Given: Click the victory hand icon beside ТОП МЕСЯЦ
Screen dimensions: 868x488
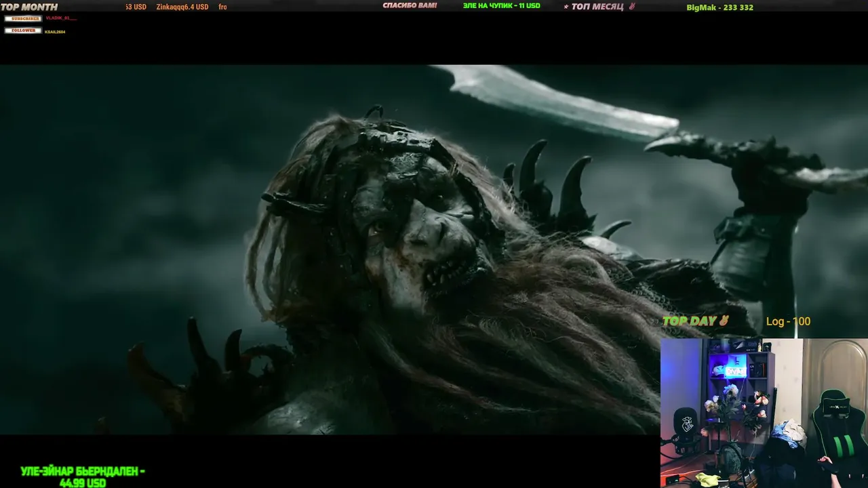Looking at the screenshot, I should [x=632, y=7].
